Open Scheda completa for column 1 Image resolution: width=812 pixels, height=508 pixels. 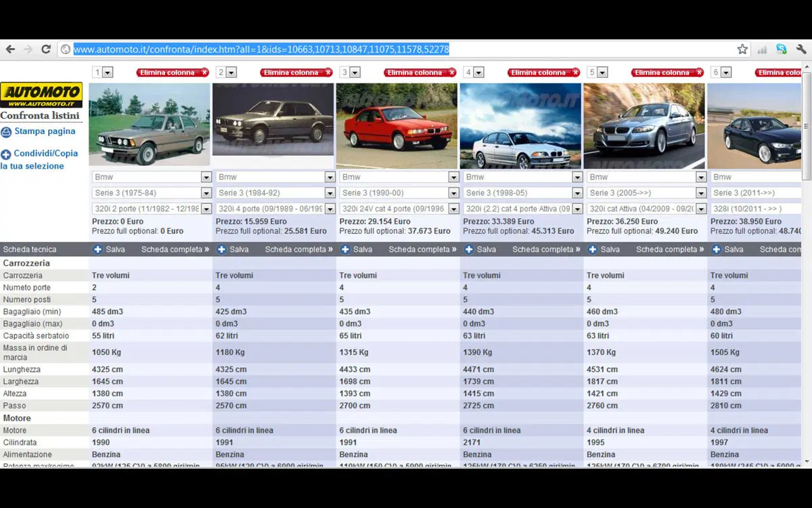coord(175,249)
